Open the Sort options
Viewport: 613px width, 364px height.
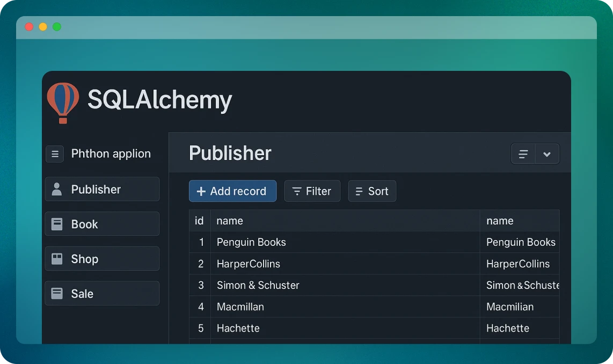(x=372, y=191)
